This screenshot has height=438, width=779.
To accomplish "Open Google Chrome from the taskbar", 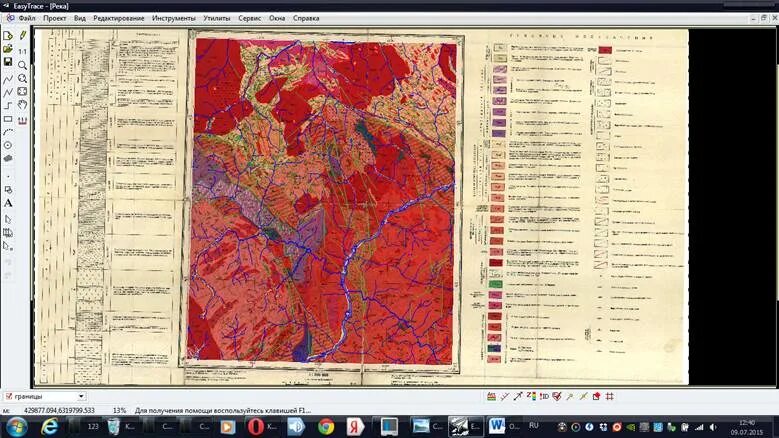I will [x=326, y=427].
